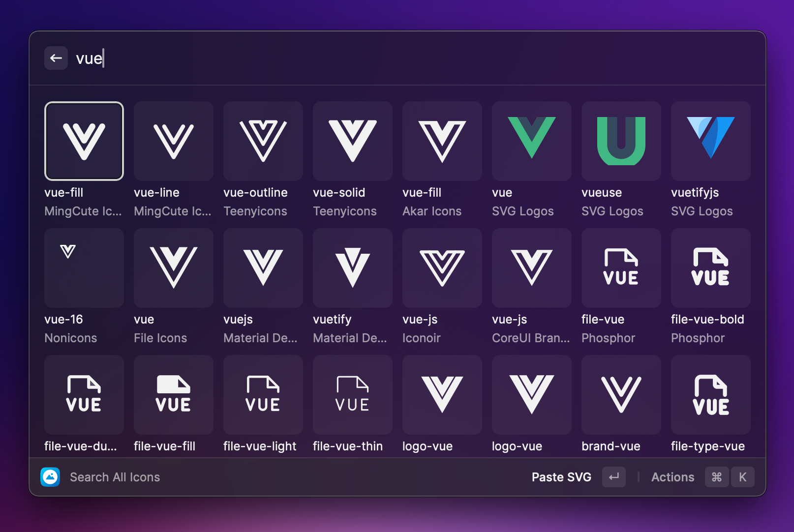Pick the vue-js Iconoir icon

442,268
